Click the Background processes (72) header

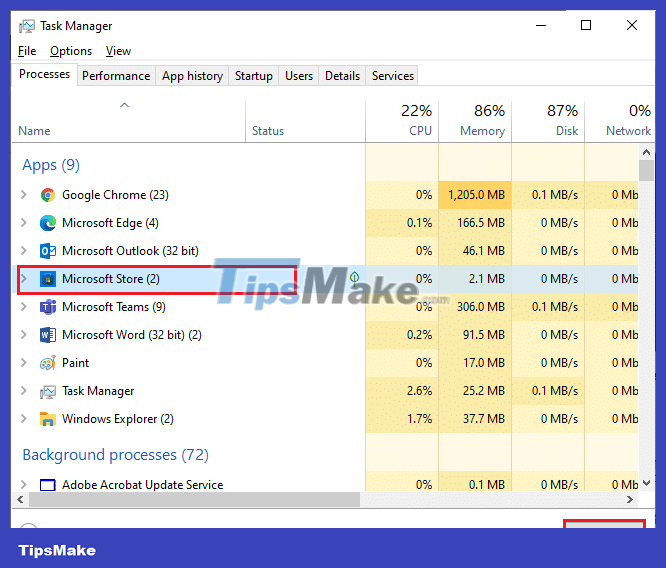coord(116,455)
